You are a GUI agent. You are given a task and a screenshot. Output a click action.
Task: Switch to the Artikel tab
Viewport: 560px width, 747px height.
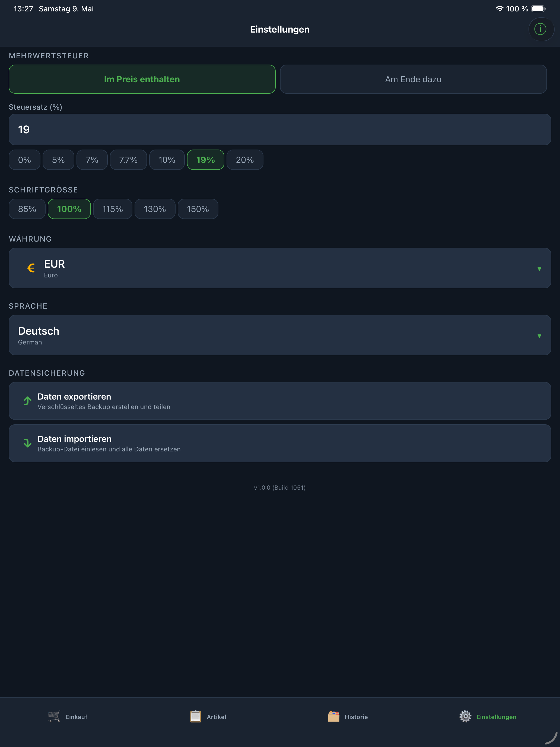click(x=208, y=717)
